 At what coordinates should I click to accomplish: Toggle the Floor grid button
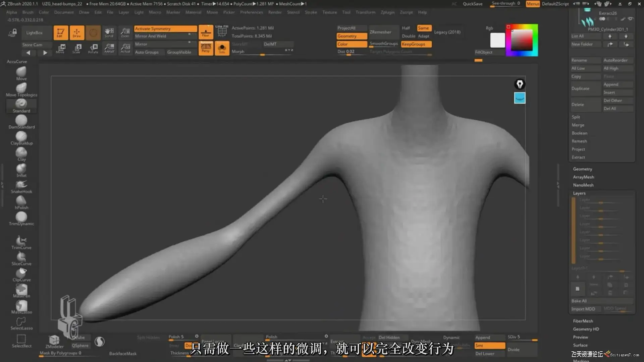click(206, 33)
